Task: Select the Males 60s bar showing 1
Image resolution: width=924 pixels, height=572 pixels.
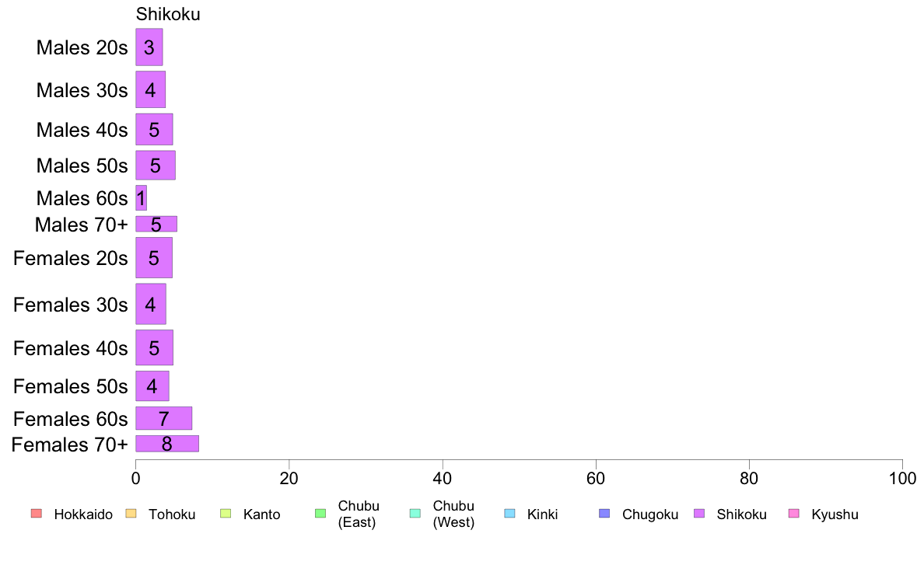Action: (x=141, y=198)
